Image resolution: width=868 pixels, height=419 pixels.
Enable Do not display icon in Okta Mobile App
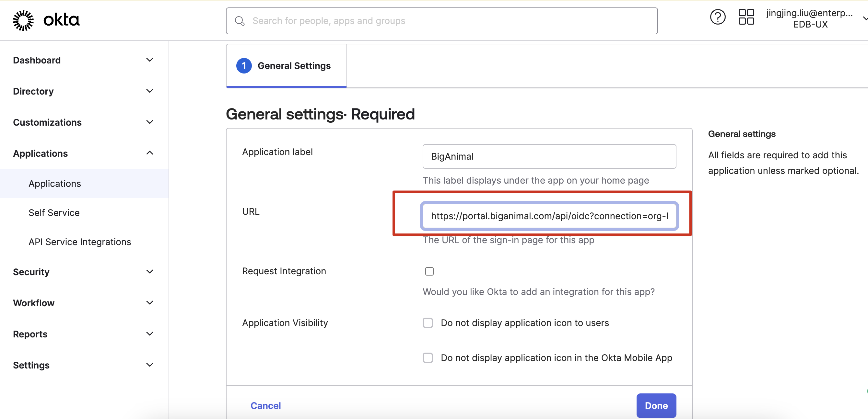pos(428,358)
